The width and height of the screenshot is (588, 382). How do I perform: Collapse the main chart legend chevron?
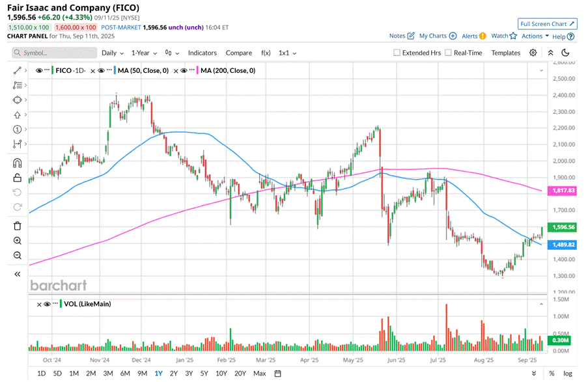pos(541,70)
